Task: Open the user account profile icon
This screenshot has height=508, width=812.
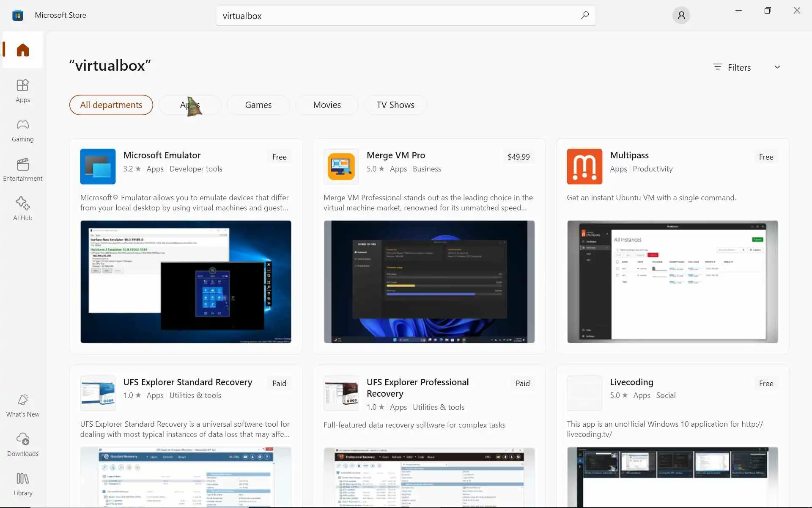Action: [681, 16]
